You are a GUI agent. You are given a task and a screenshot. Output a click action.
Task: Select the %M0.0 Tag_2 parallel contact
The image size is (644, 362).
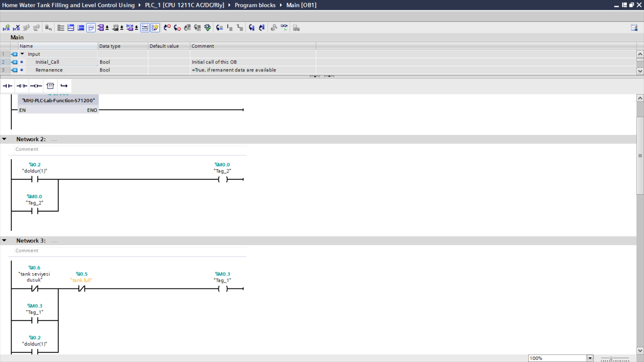35,211
